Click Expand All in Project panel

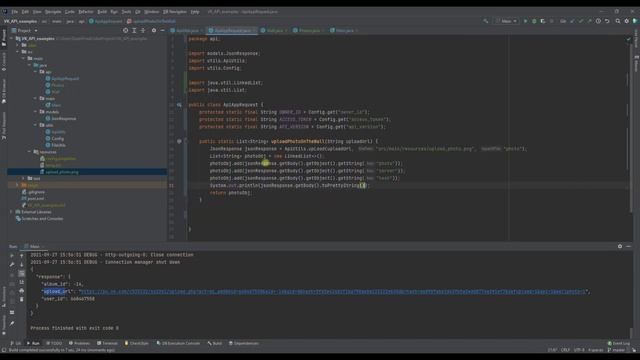tap(134, 31)
